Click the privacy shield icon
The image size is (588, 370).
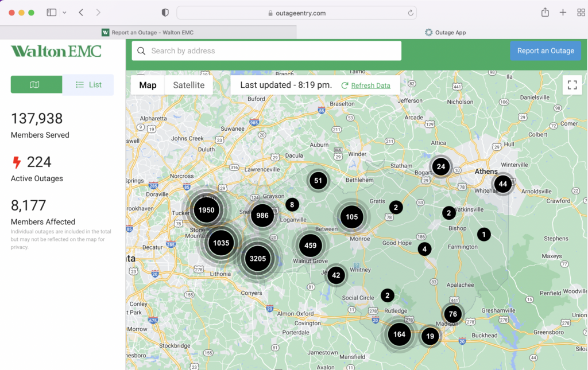165,13
